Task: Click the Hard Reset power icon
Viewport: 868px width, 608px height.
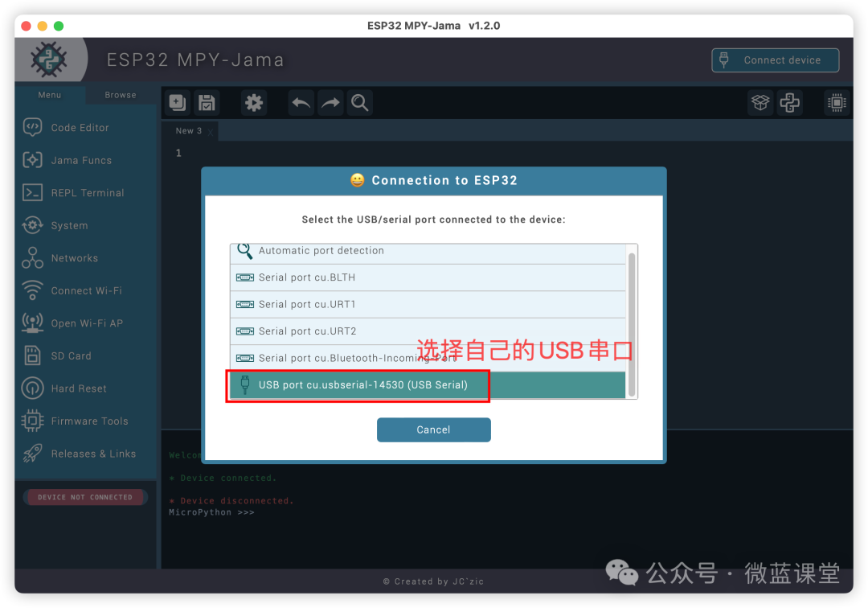Action: click(33, 388)
